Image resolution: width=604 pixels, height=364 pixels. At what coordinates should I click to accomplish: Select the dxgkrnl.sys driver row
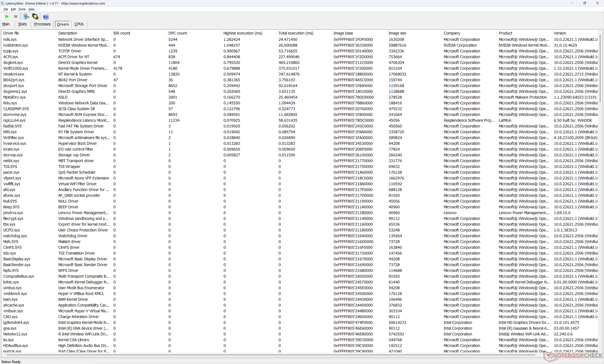point(300,63)
